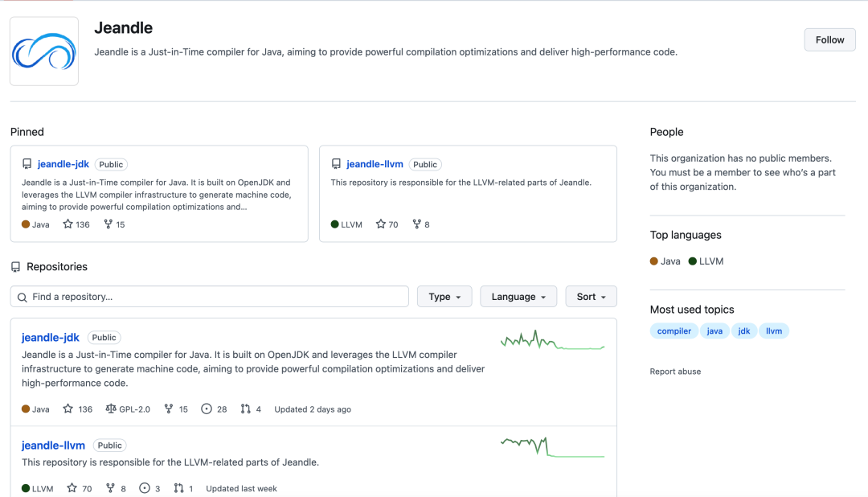
Task: Select the llvm topic tag
Action: pos(774,331)
